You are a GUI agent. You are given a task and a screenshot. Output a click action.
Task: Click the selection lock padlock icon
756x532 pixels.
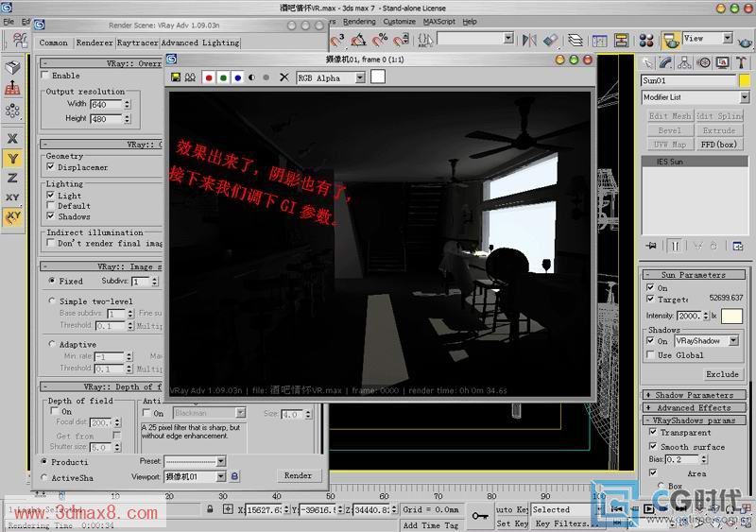click(210, 509)
